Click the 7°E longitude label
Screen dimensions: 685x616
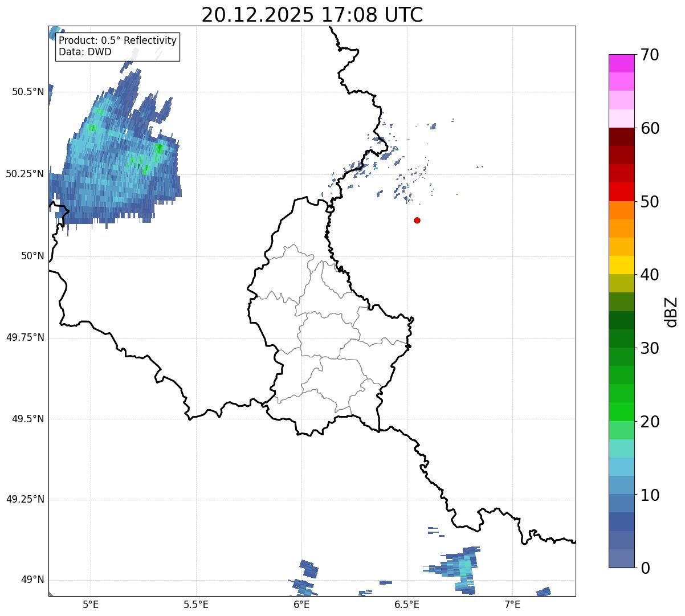(512, 605)
